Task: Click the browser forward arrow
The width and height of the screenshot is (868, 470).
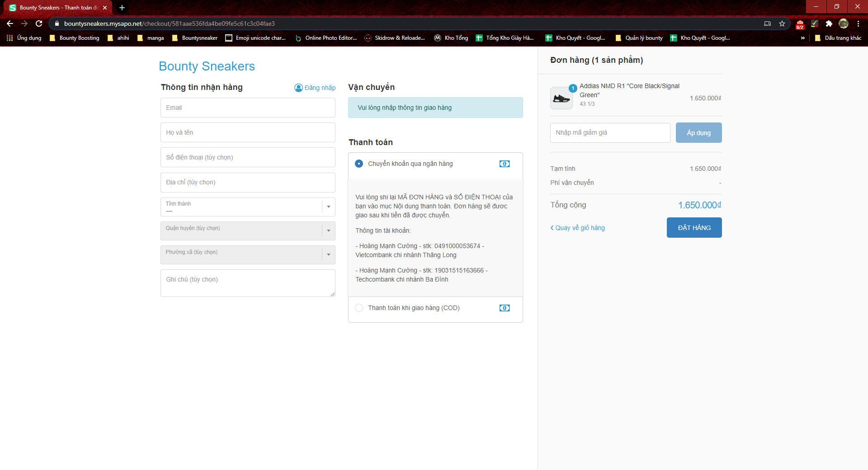Action: coord(24,23)
